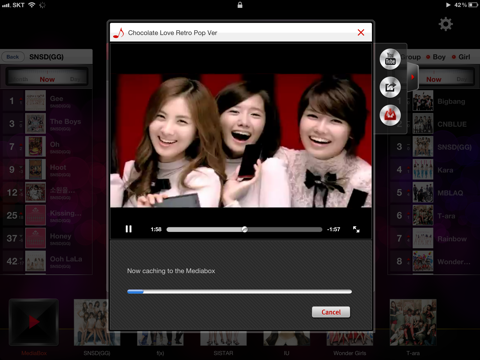
Task: Select Oh song row
Action: click(x=47, y=146)
